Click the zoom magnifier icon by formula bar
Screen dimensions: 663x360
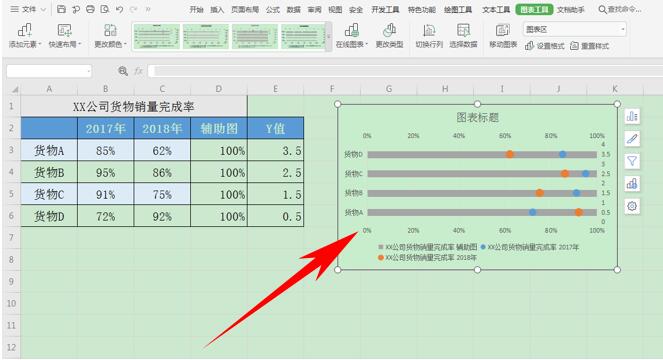[x=123, y=71]
